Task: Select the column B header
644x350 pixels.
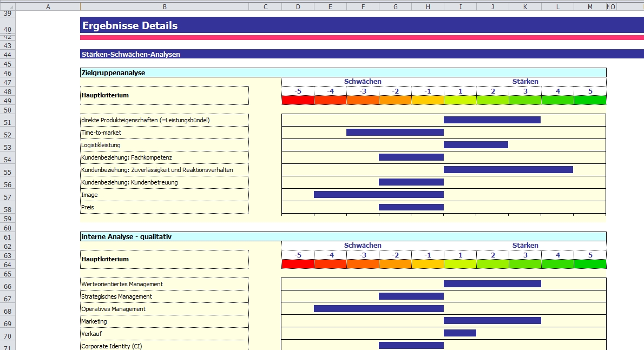Action: [x=164, y=6]
